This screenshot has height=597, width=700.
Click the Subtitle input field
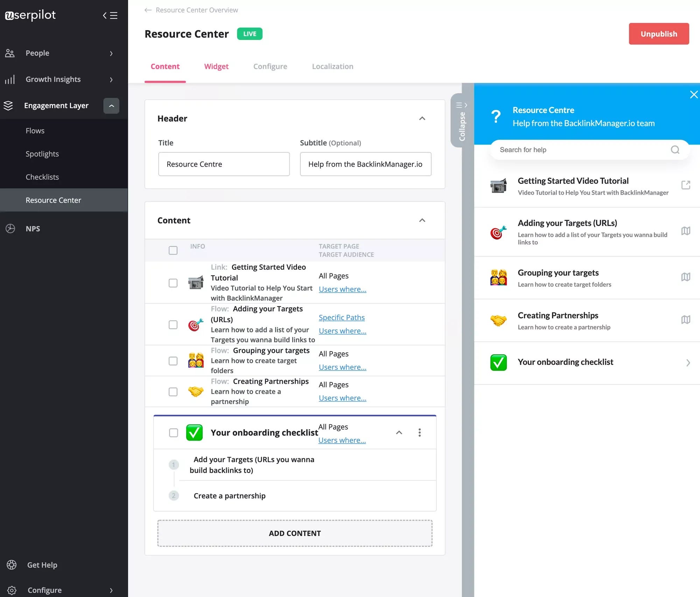pyautogui.click(x=365, y=164)
